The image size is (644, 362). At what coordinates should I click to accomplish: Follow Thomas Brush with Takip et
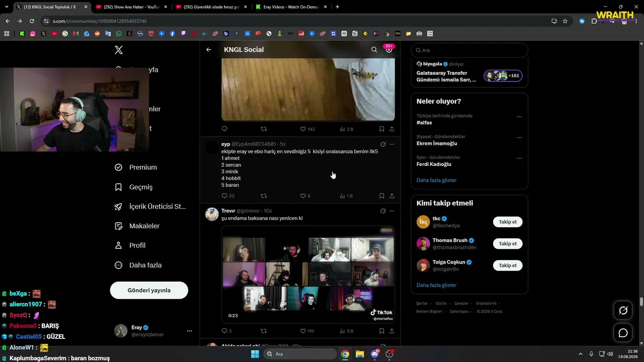[x=508, y=244]
